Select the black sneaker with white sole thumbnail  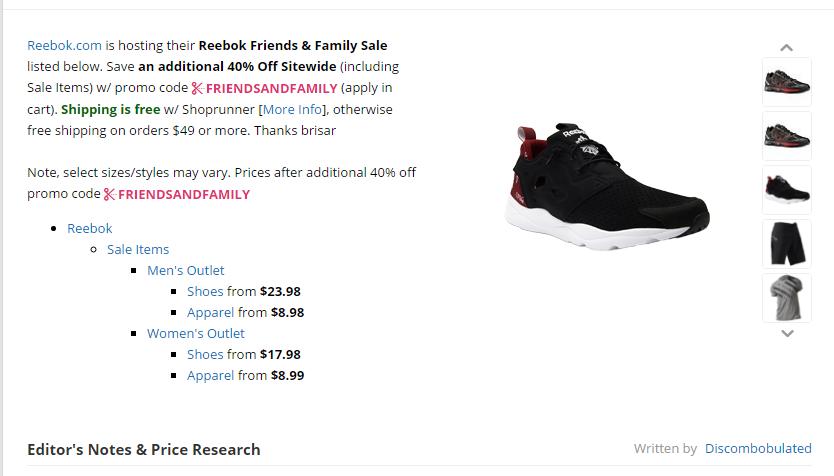(x=787, y=190)
